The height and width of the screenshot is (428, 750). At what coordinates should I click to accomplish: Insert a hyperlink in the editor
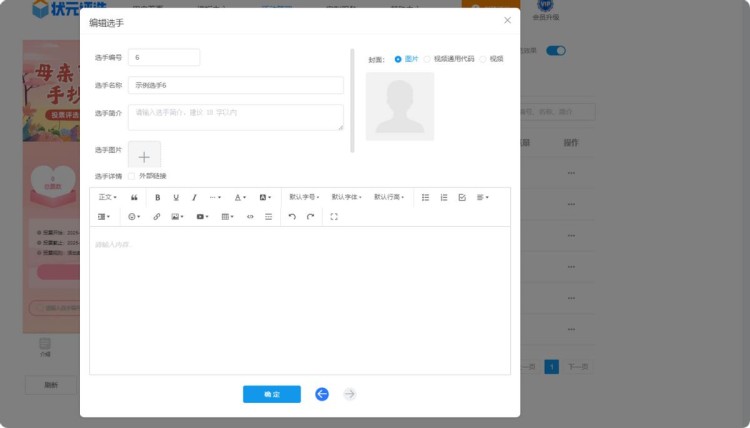pyautogui.click(x=156, y=216)
